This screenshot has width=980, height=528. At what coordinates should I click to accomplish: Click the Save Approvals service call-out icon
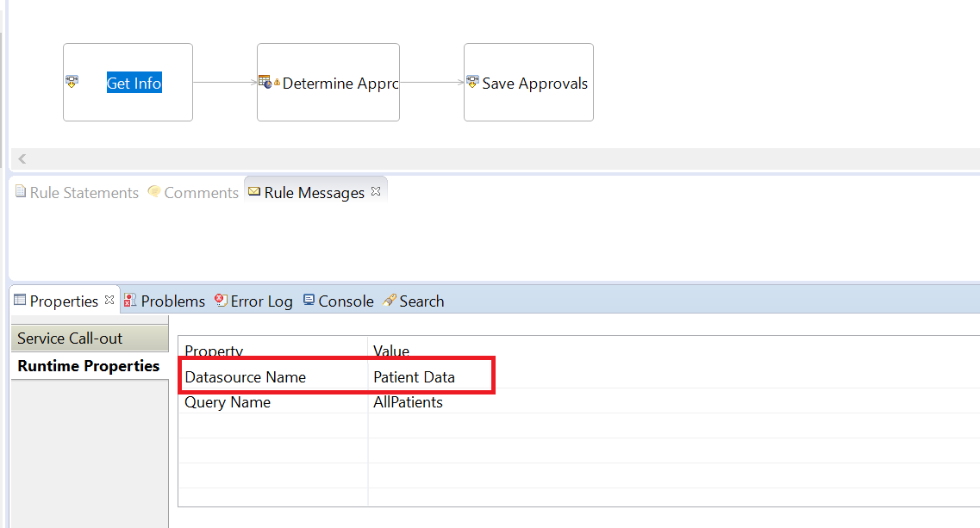coord(472,82)
